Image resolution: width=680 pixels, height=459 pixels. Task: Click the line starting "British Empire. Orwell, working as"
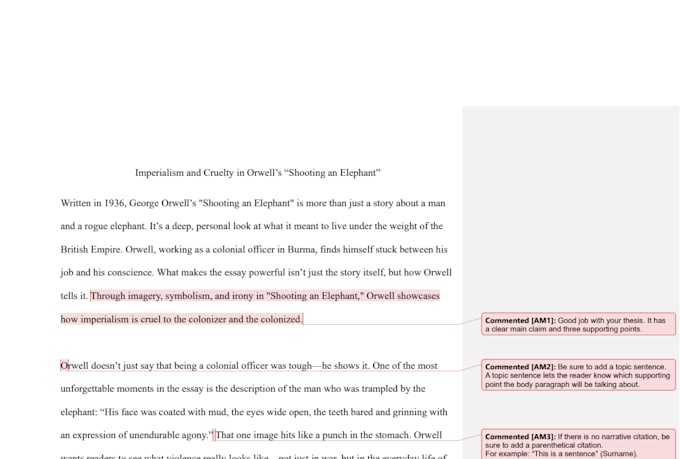click(254, 249)
